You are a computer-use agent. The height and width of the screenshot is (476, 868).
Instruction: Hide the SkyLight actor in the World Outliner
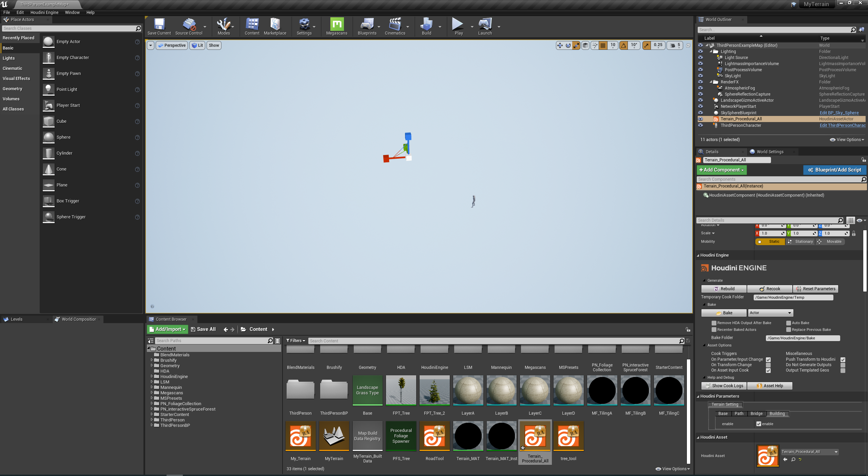(x=700, y=76)
